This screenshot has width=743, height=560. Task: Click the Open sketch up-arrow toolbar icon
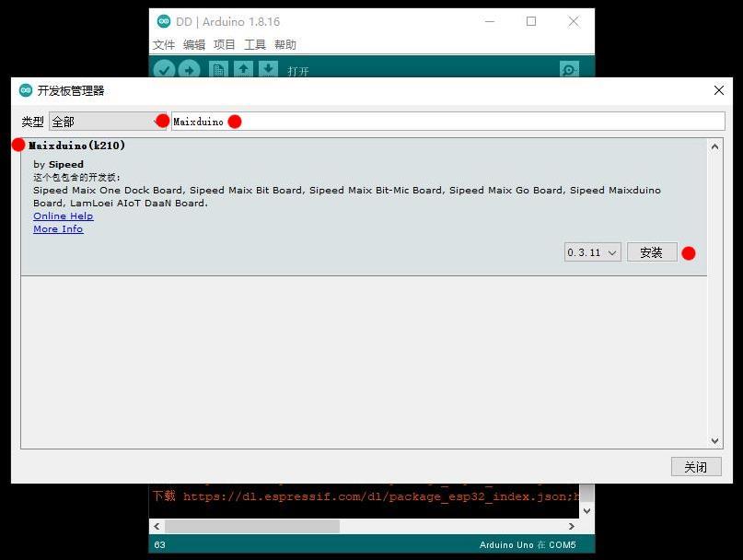[x=243, y=69]
